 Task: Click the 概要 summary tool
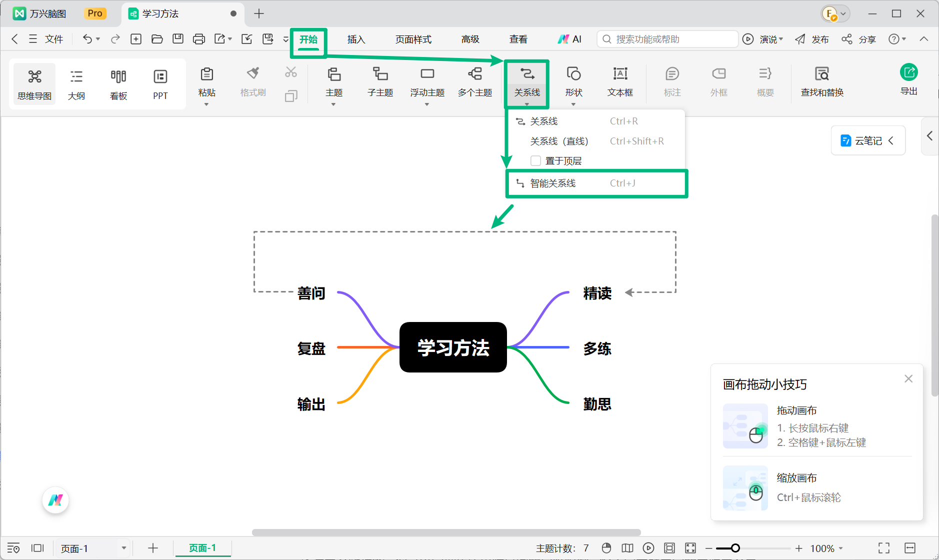click(x=765, y=82)
